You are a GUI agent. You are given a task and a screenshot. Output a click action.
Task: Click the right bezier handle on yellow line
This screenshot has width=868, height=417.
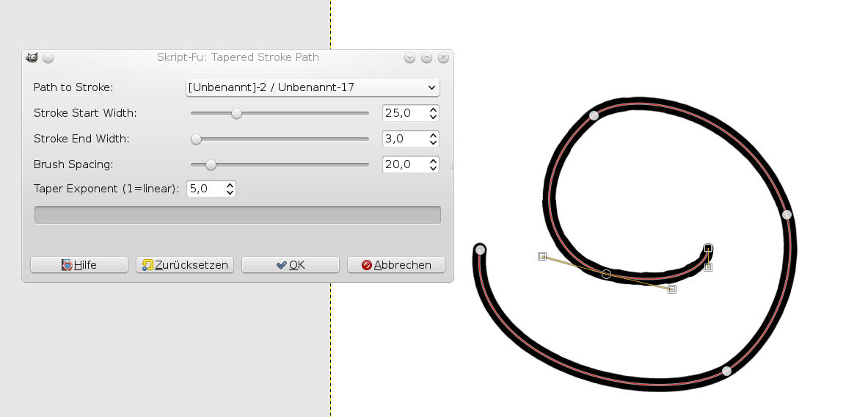point(672,289)
